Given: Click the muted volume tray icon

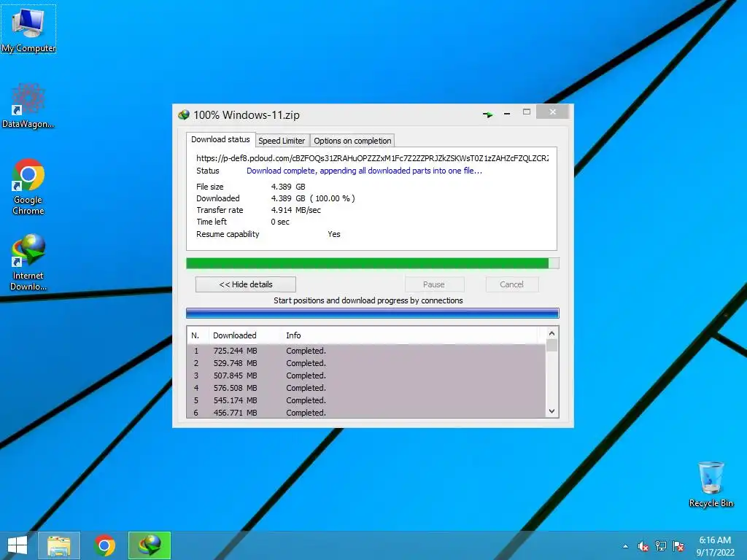Looking at the screenshot, I should tap(643, 547).
